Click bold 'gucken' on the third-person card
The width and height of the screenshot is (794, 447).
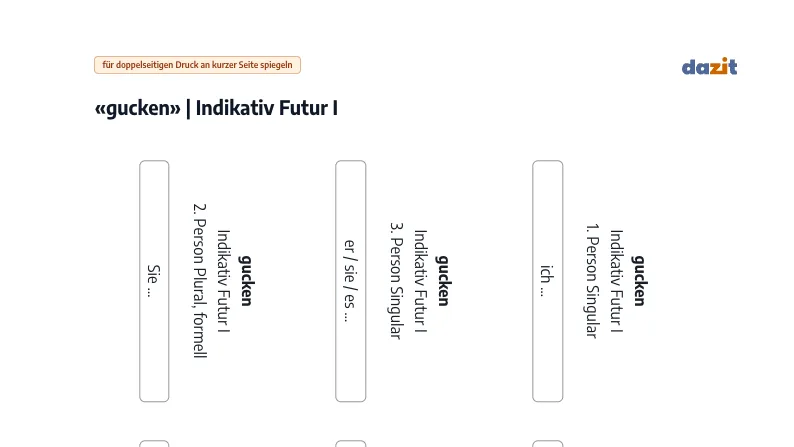(x=443, y=281)
